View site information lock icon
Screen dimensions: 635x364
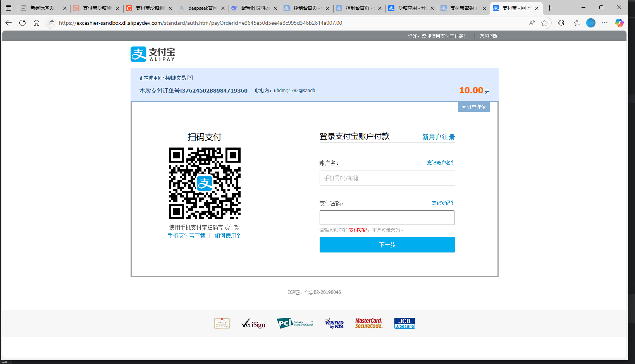[52, 23]
